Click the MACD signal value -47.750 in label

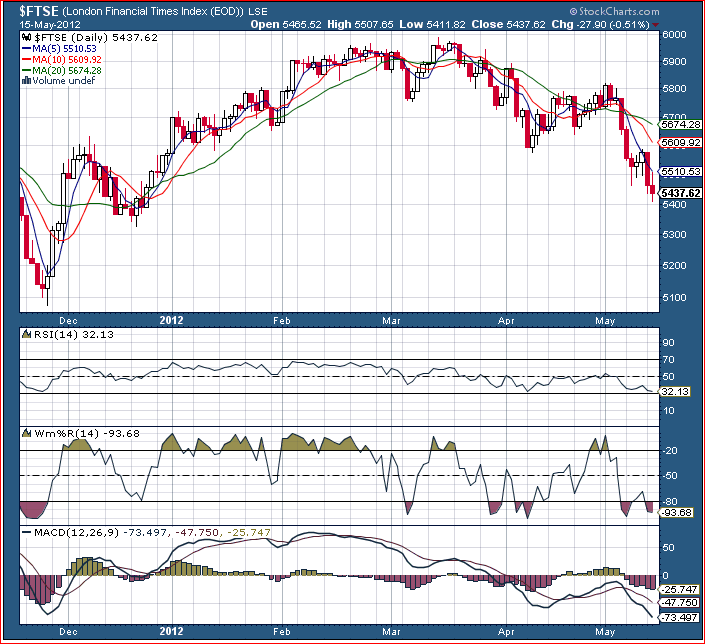pyautogui.click(x=196, y=532)
